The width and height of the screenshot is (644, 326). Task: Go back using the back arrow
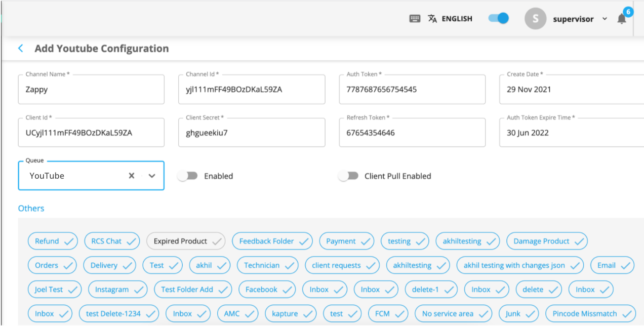click(21, 49)
